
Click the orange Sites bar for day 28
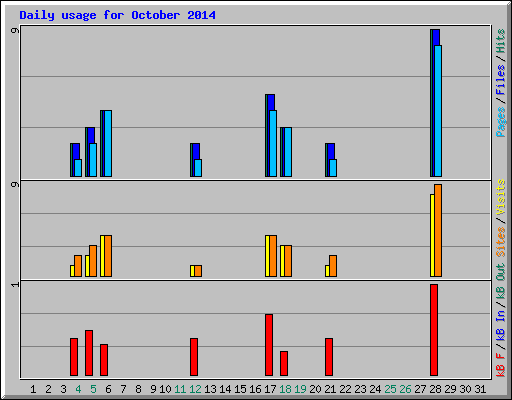(x=438, y=230)
